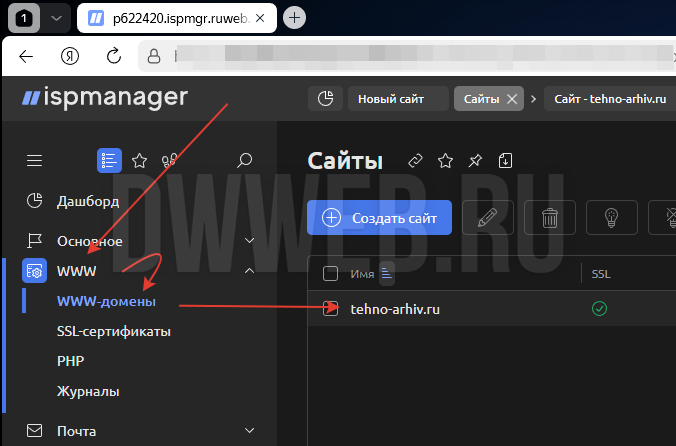
Task: Click the export download icon near Сайты
Action: [505, 161]
